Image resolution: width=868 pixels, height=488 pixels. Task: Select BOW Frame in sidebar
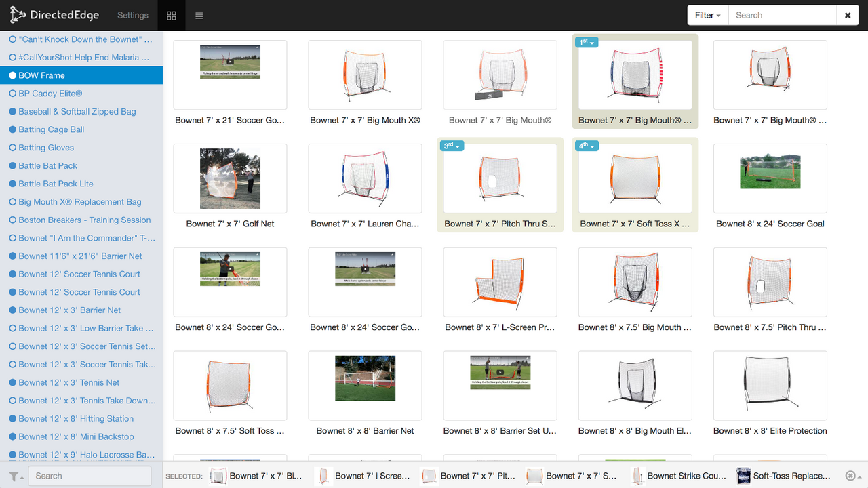coord(81,75)
